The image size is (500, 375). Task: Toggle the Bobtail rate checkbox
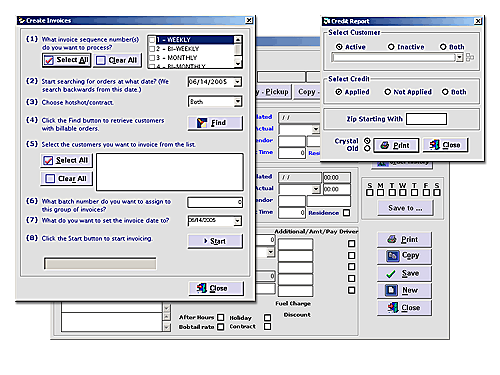point(221,327)
